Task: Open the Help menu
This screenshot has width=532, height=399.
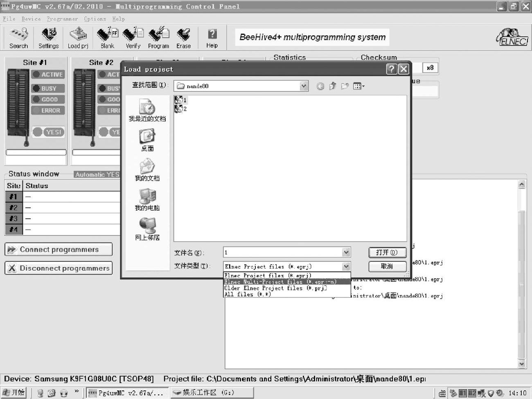Action: pyautogui.click(x=119, y=19)
